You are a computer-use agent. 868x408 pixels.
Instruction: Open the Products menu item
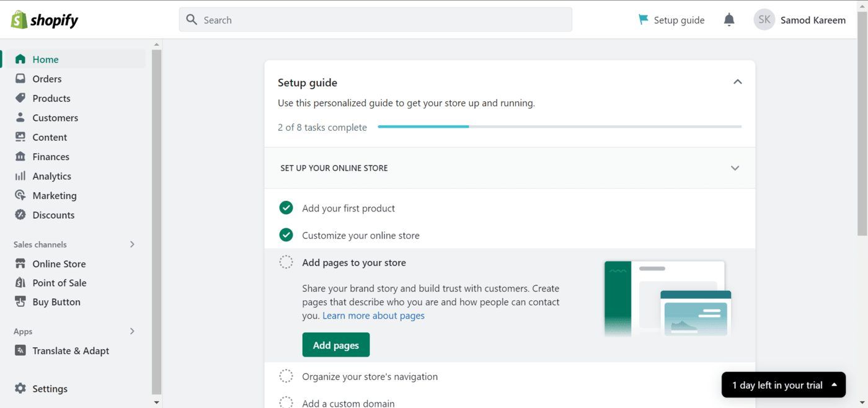tap(51, 98)
